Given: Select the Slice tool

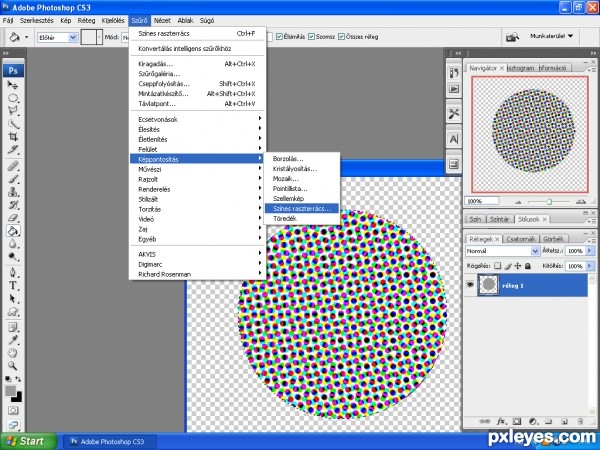Looking at the screenshot, I should pos(13,150).
